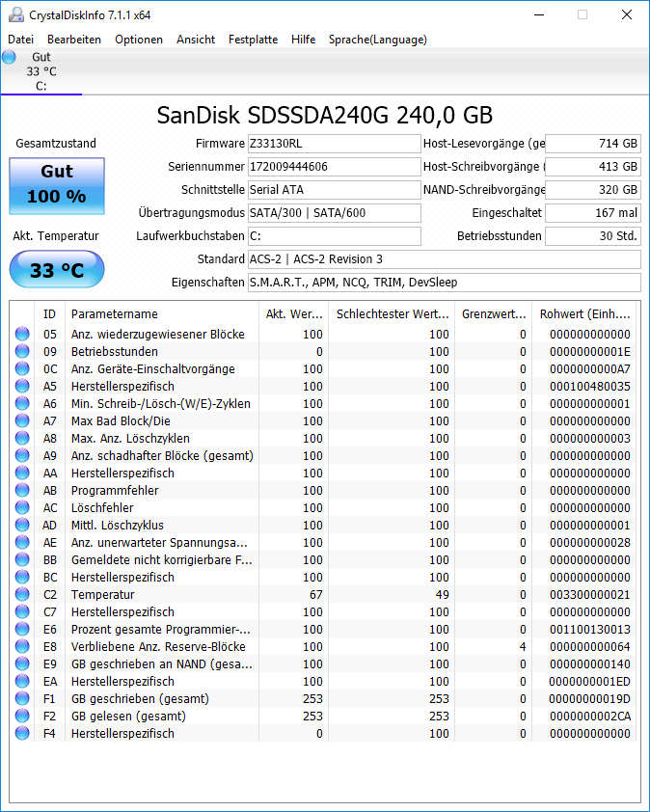Click the Akt. Wert column header
Viewport: 650px width, 812px height.
pyautogui.click(x=294, y=313)
